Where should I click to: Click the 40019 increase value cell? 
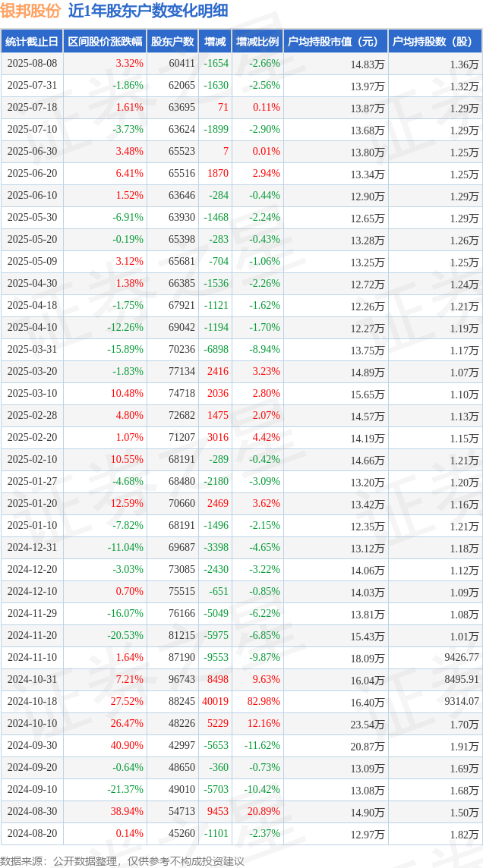(216, 701)
